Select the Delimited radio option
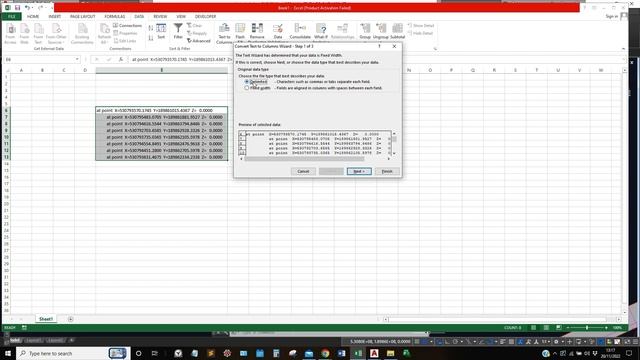640x360 pixels. (x=247, y=82)
